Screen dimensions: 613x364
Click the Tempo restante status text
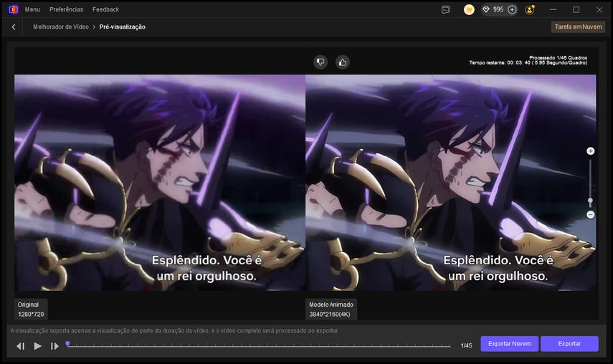[x=528, y=63]
